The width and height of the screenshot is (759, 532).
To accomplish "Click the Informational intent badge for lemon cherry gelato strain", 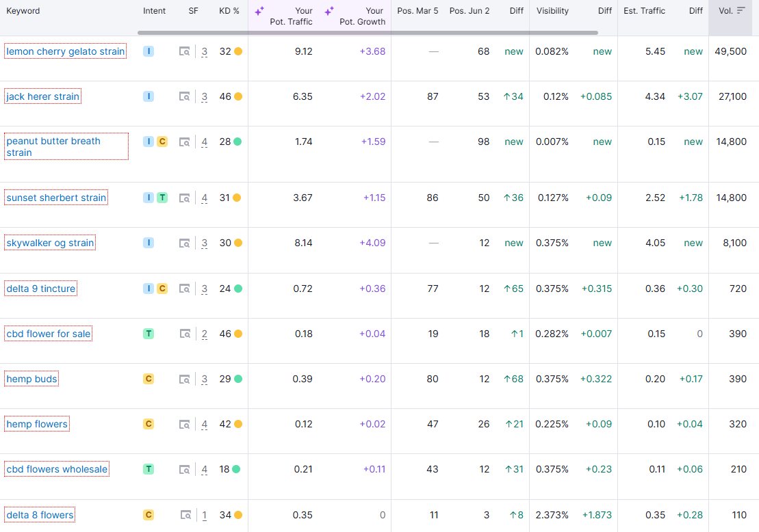I will click(149, 51).
